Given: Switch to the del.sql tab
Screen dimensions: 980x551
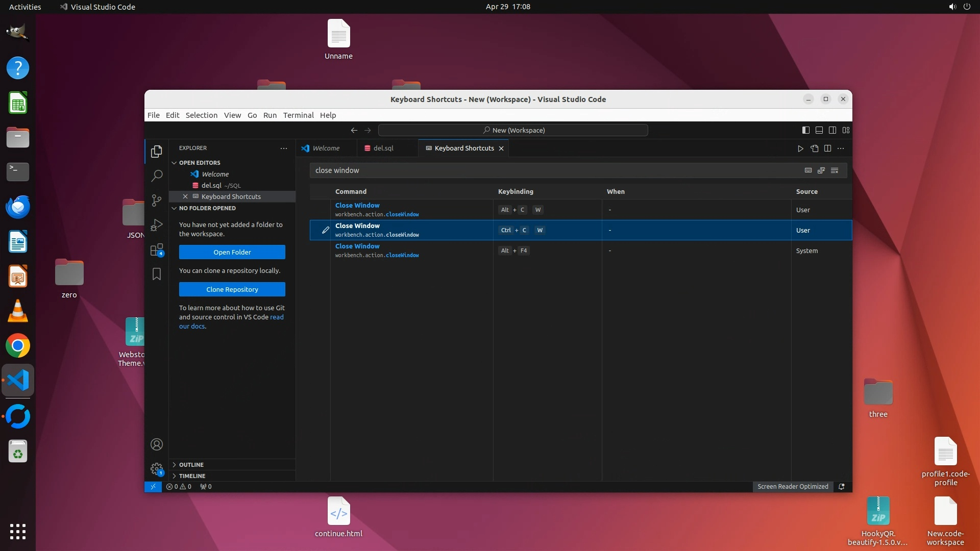Looking at the screenshot, I should click(383, 148).
